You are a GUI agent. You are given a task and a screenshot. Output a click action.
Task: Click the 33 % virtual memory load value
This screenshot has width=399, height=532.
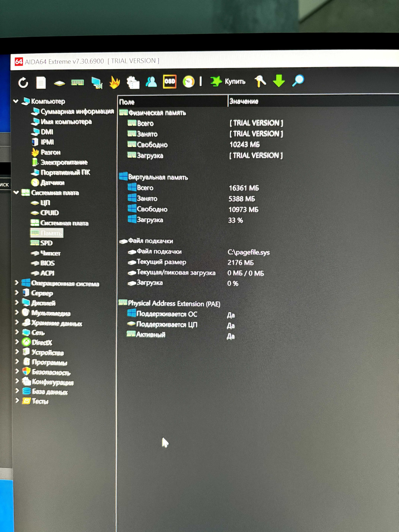point(235,220)
